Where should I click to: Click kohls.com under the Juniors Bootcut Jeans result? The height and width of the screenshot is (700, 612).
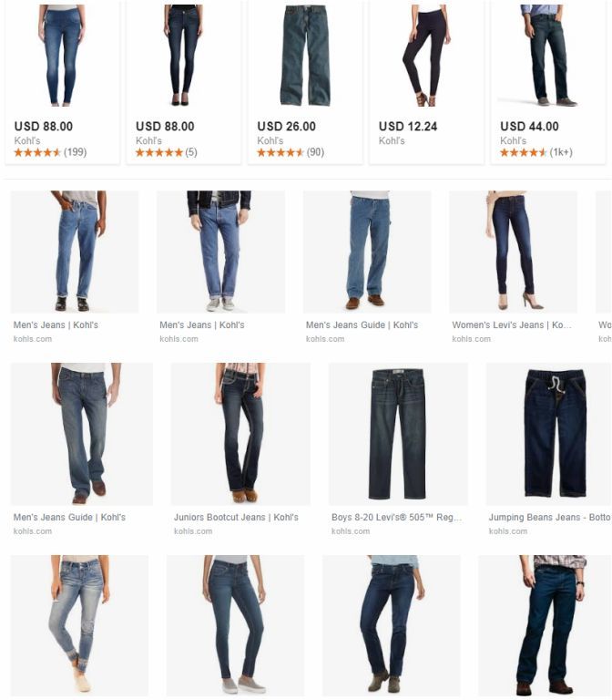point(193,531)
